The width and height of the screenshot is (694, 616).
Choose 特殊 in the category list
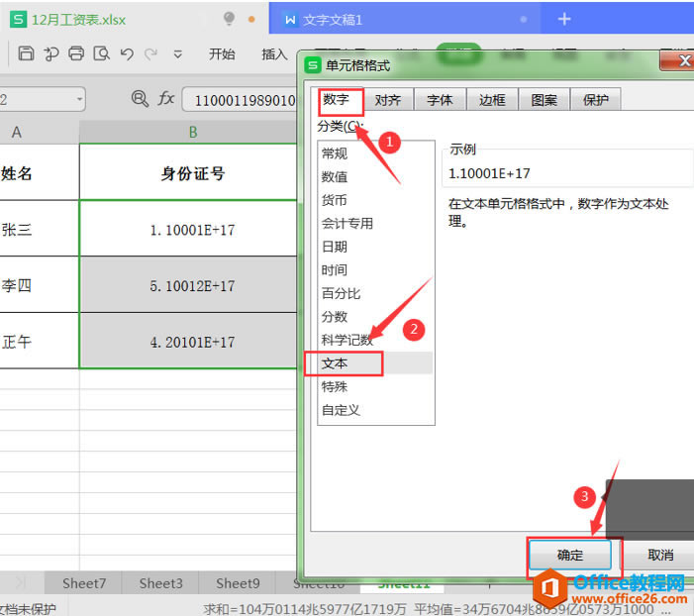376,386
